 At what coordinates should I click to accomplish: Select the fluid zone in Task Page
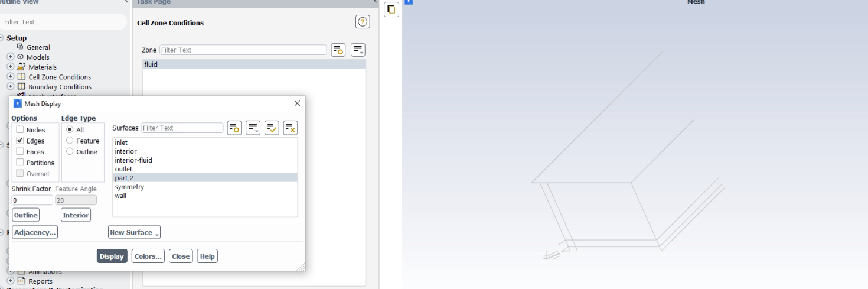coord(254,64)
